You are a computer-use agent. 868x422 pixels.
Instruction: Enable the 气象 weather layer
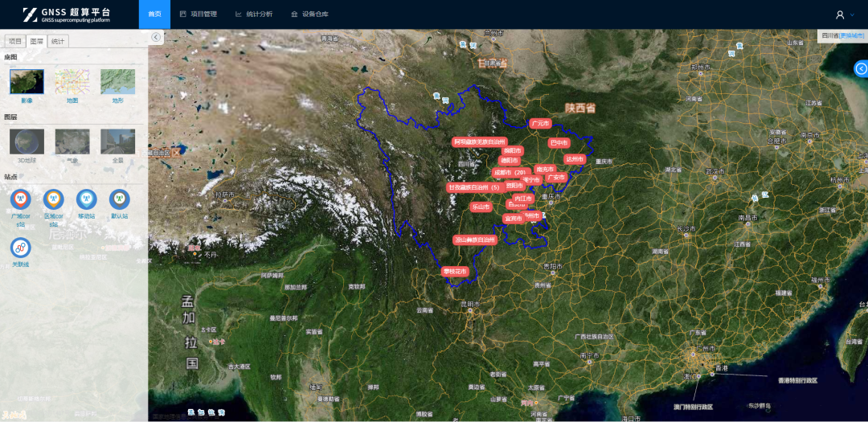tap(72, 141)
